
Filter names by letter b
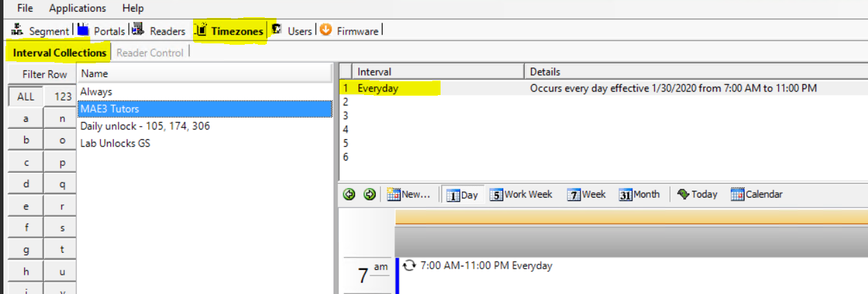26,140
